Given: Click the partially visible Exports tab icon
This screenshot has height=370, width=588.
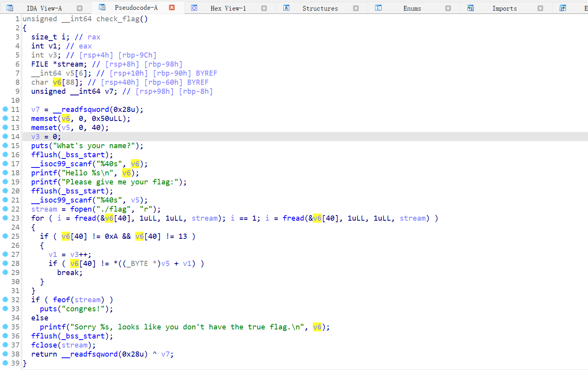Looking at the screenshot, I should [x=563, y=8].
